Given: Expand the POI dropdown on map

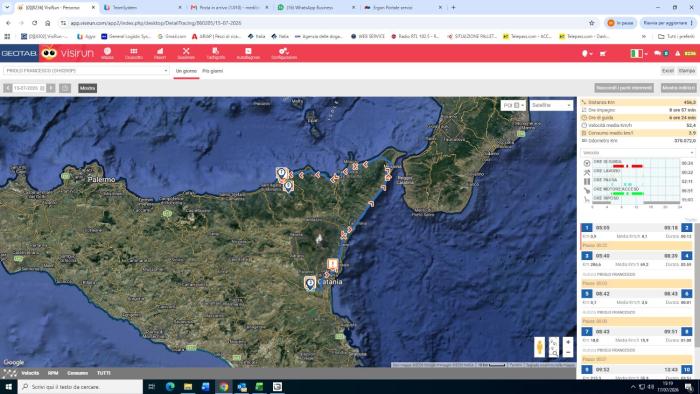Looking at the screenshot, I should [513, 105].
